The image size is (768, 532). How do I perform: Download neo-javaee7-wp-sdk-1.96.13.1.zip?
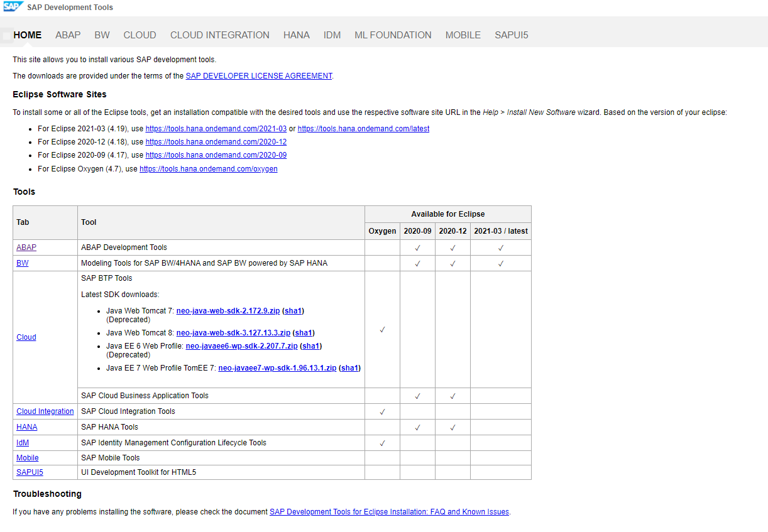click(277, 368)
